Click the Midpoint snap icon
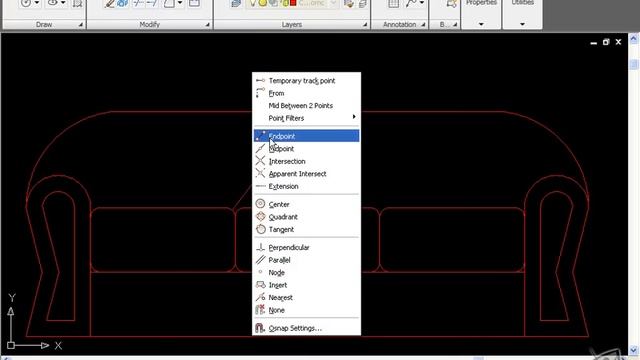This screenshot has height=360, width=640. (x=260, y=148)
